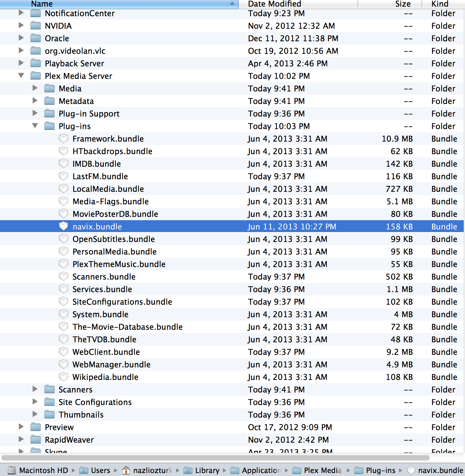Click the WebClient.bundle icon

point(63,352)
